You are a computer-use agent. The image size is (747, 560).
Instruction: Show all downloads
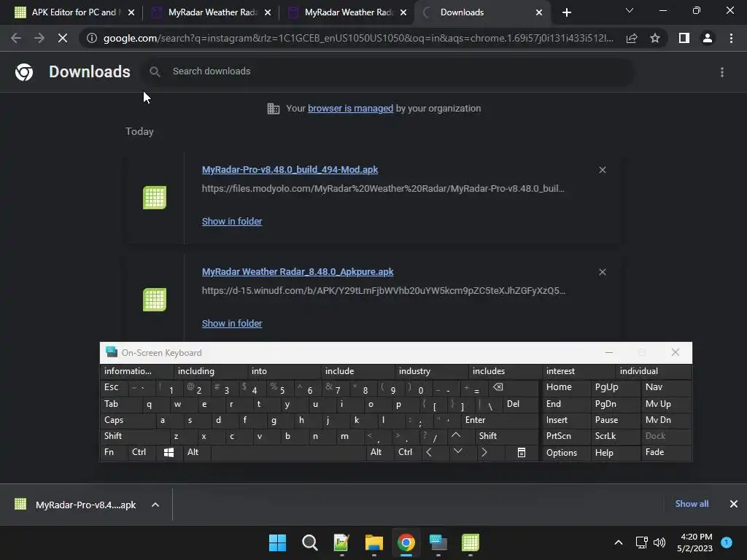tap(692, 504)
